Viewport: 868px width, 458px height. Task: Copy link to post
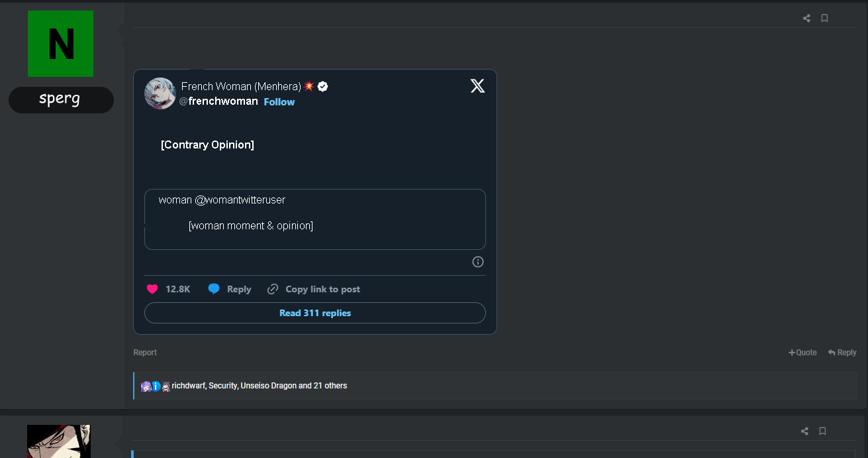[x=314, y=289]
